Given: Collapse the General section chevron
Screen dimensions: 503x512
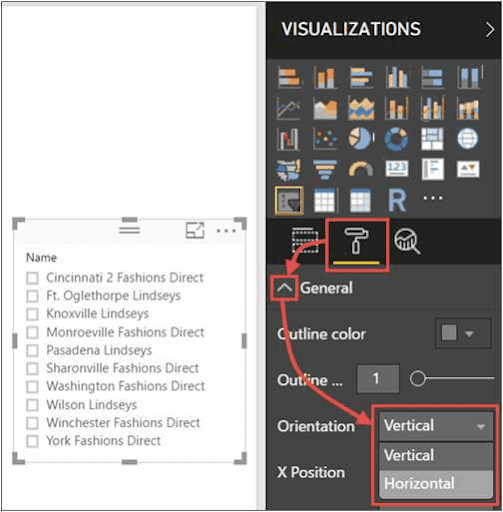Looking at the screenshot, I should [284, 288].
